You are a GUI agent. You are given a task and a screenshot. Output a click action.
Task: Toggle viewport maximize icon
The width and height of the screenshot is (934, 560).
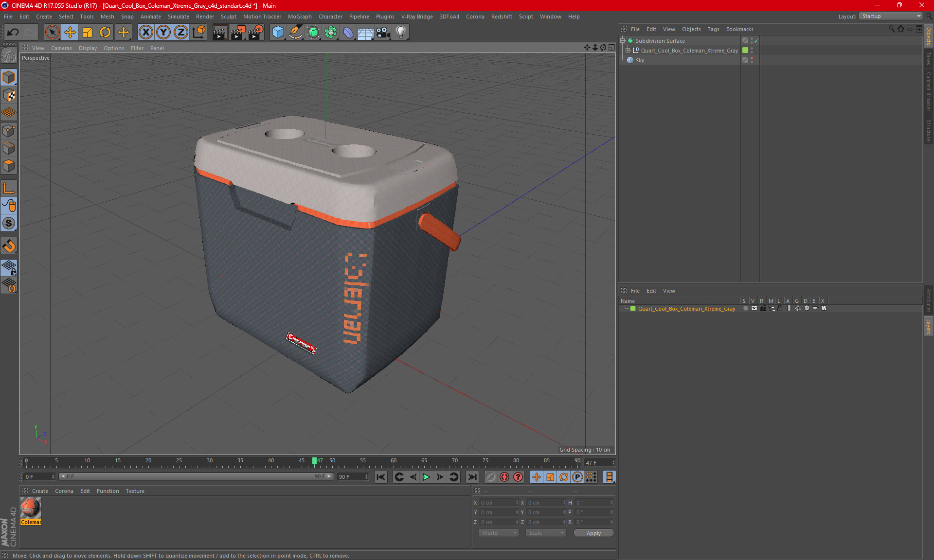(611, 48)
